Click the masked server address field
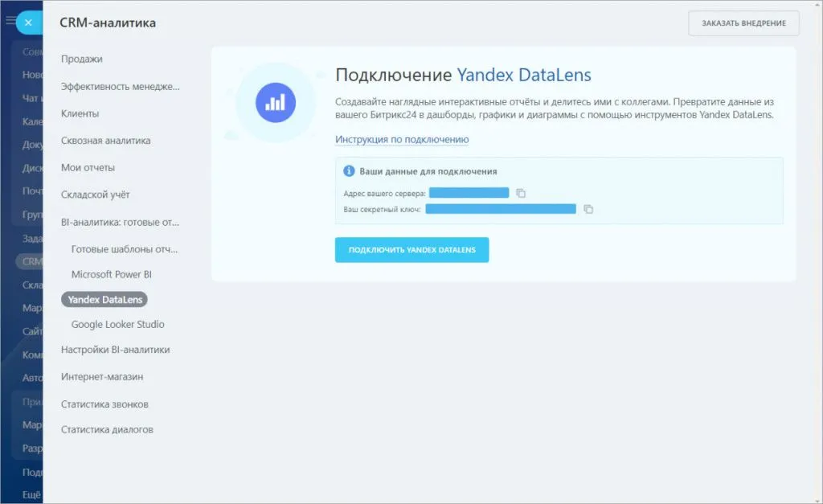The height and width of the screenshot is (504, 823). 469,193
